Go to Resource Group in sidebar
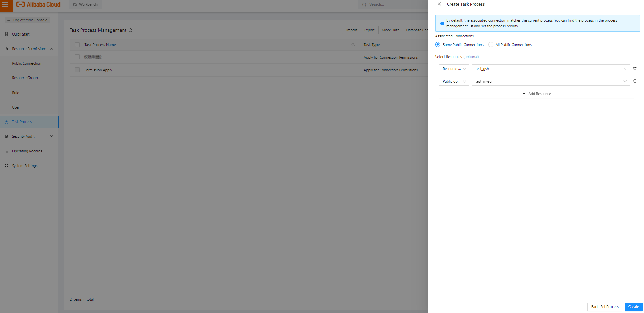Screen dimensions: 644x313 (25, 78)
